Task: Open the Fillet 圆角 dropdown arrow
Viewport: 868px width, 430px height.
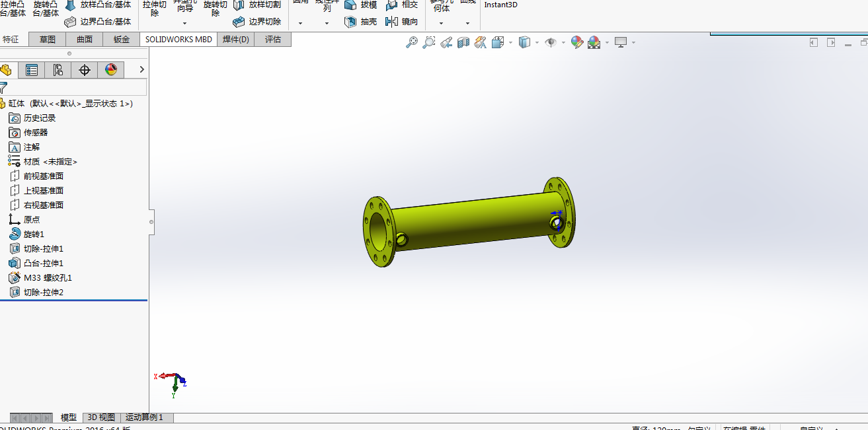Action: (x=300, y=23)
